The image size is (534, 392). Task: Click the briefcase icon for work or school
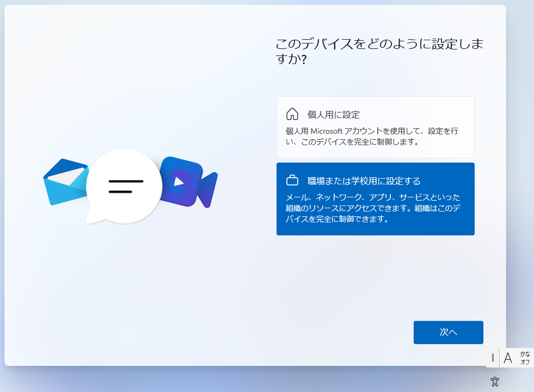[x=292, y=180]
